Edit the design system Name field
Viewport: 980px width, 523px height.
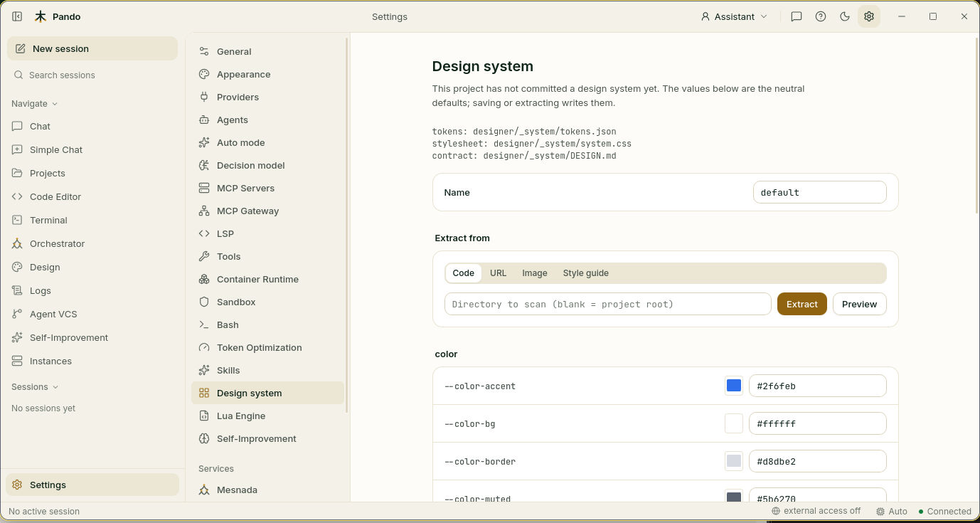819,192
